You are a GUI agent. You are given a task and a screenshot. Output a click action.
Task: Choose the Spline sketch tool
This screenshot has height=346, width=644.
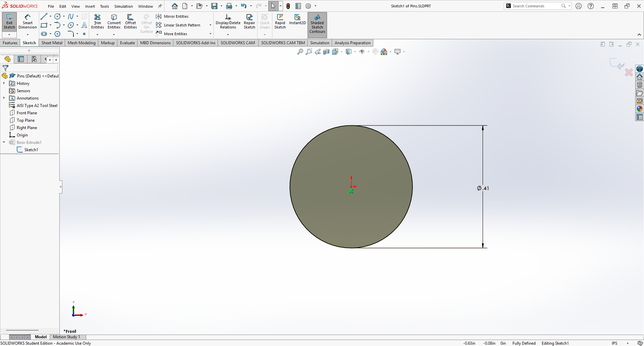click(71, 16)
